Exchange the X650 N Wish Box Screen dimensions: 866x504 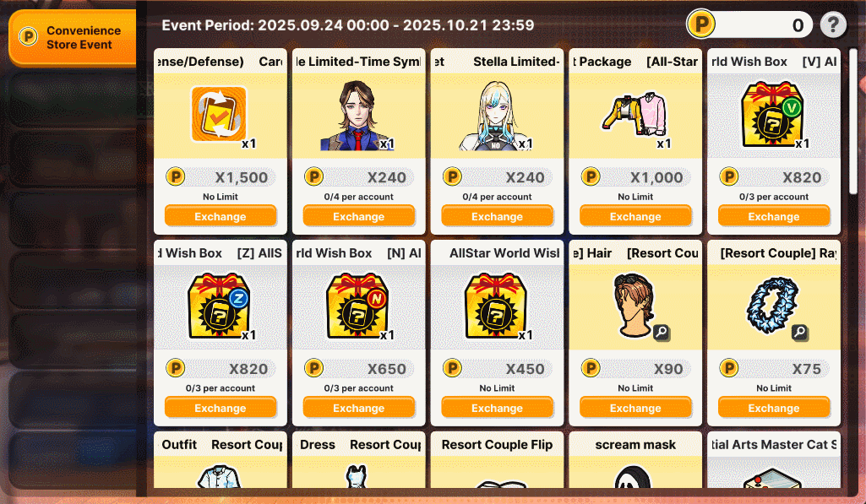358,408
